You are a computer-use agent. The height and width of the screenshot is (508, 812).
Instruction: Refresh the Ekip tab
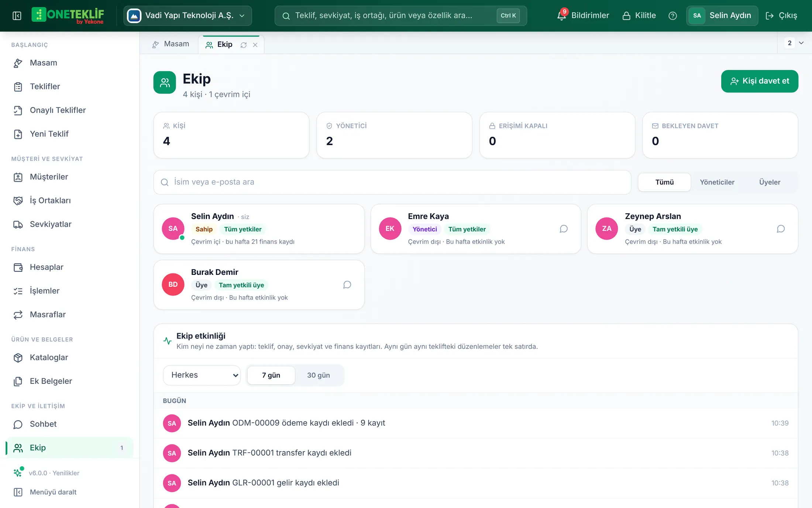[x=244, y=45]
